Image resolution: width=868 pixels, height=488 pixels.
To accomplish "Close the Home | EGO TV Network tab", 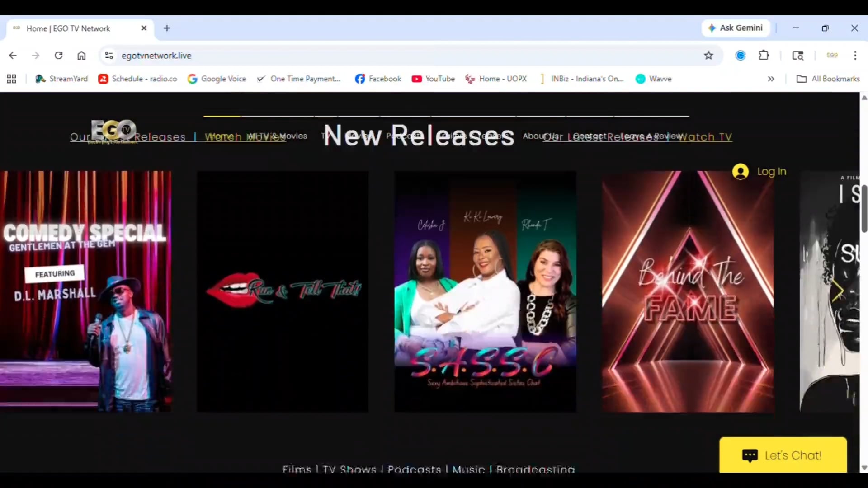I will click(144, 28).
